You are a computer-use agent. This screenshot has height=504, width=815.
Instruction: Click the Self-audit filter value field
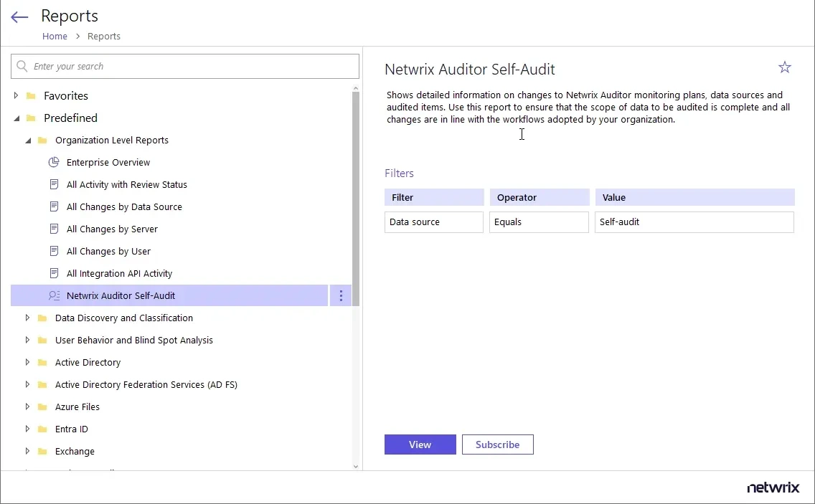point(694,222)
